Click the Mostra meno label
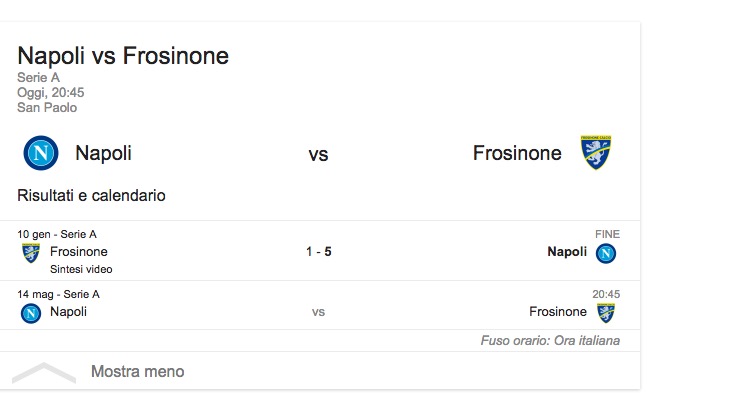 [137, 372]
